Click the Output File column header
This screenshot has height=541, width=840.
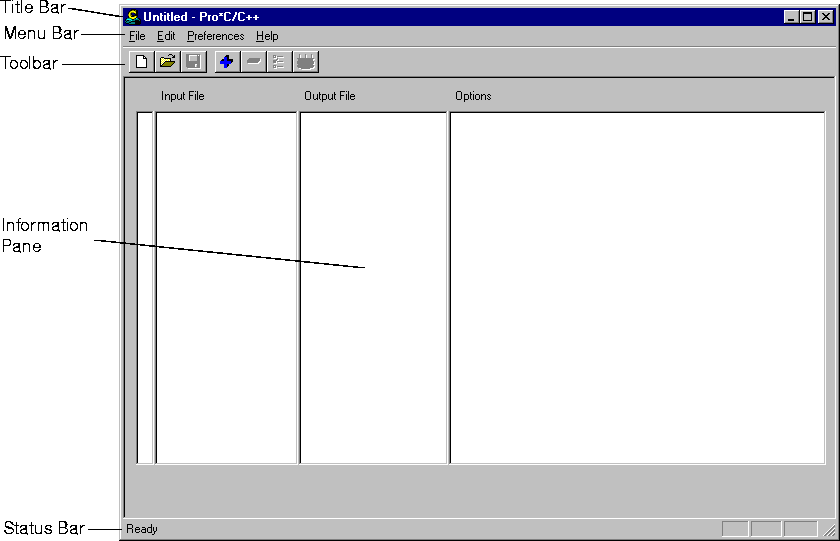[329, 96]
